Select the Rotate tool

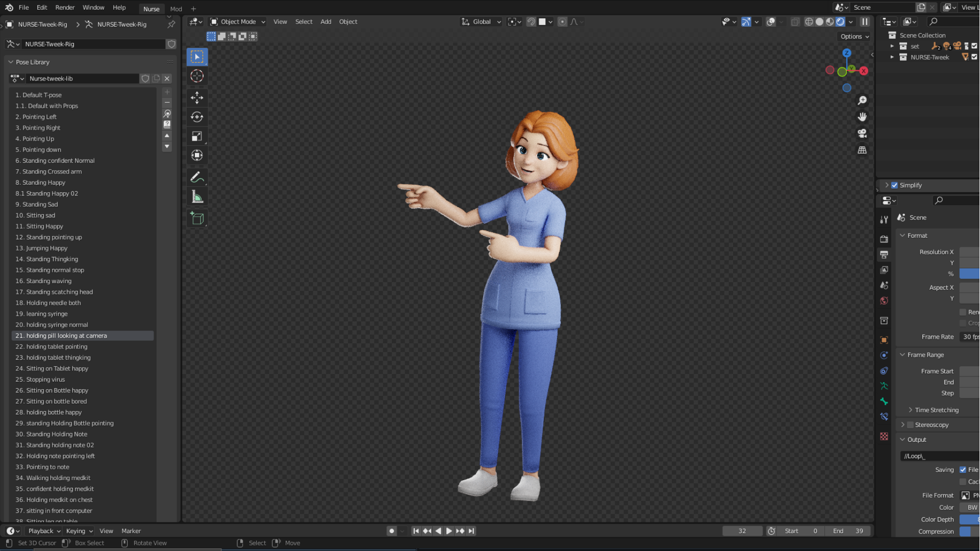(197, 117)
